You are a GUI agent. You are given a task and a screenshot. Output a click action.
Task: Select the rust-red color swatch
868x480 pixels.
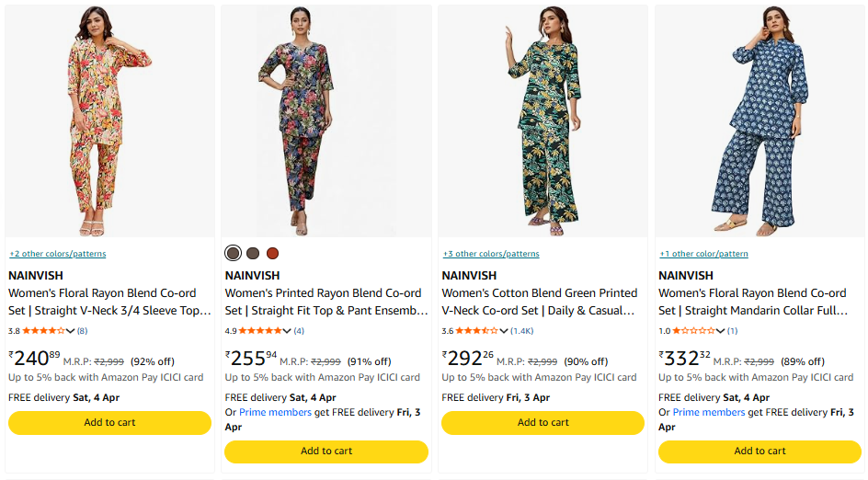click(x=272, y=253)
